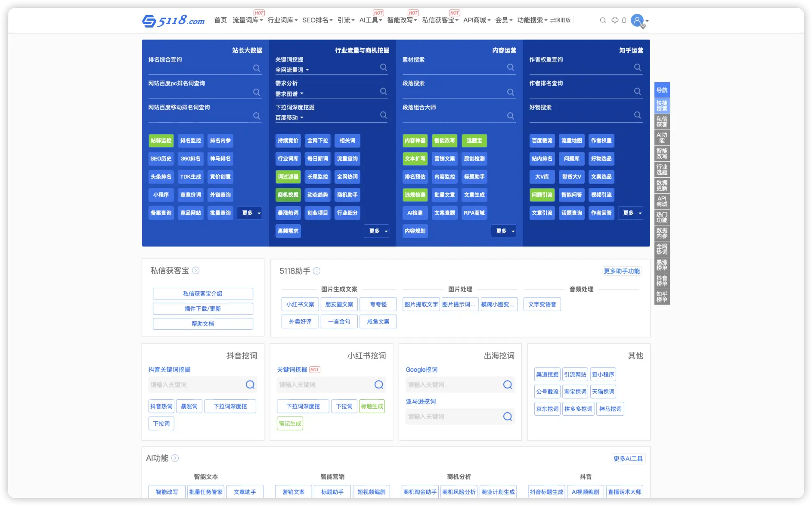Screen dimensions: 812x506
Task: Click the 5118.com logo
Action: pos(174,20)
